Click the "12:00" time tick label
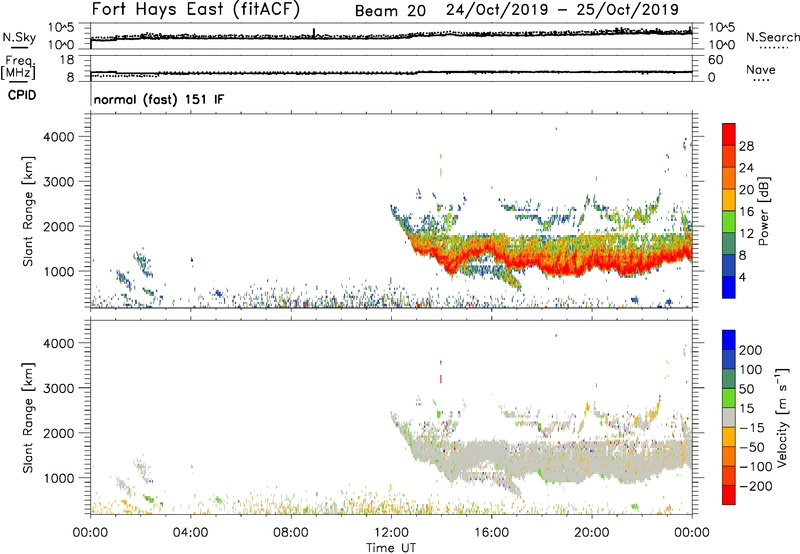The image size is (800, 554). pyautogui.click(x=391, y=533)
